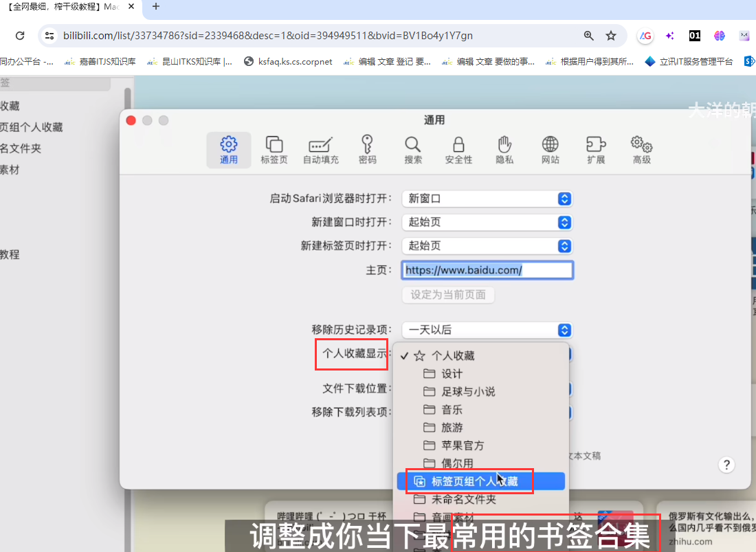The height and width of the screenshot is (552, 756).
Task: Open the 立讯IT服务管理平台 bookmark
Action: point(689,62)
